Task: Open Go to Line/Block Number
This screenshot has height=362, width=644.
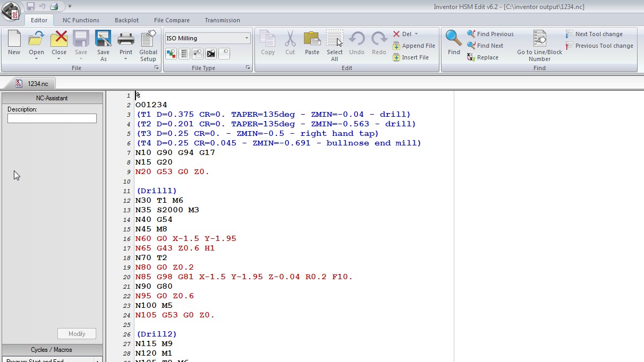Action: click(x=539, y=39)
